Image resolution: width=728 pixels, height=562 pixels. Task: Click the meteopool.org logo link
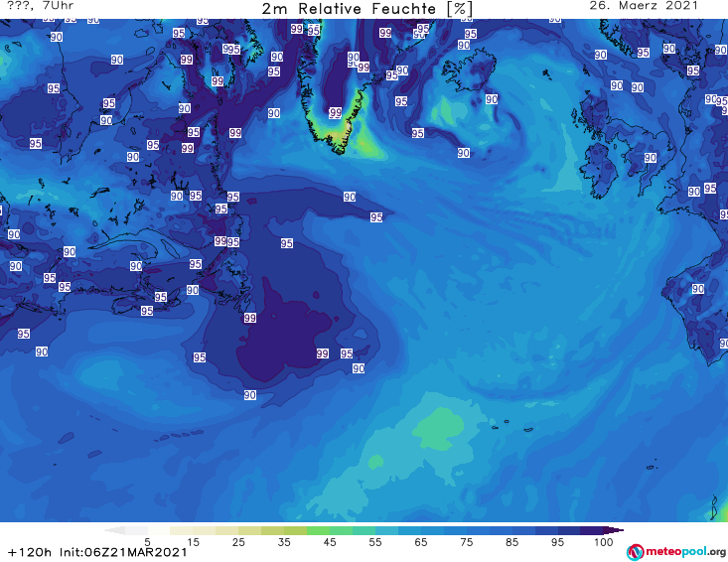pyautogui.click(x=676, y=552)
